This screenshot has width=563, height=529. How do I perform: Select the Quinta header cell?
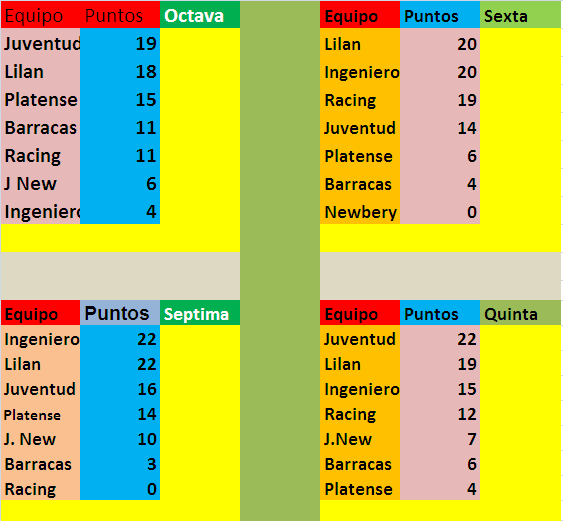pyautogui.click(x=520, y=313)
